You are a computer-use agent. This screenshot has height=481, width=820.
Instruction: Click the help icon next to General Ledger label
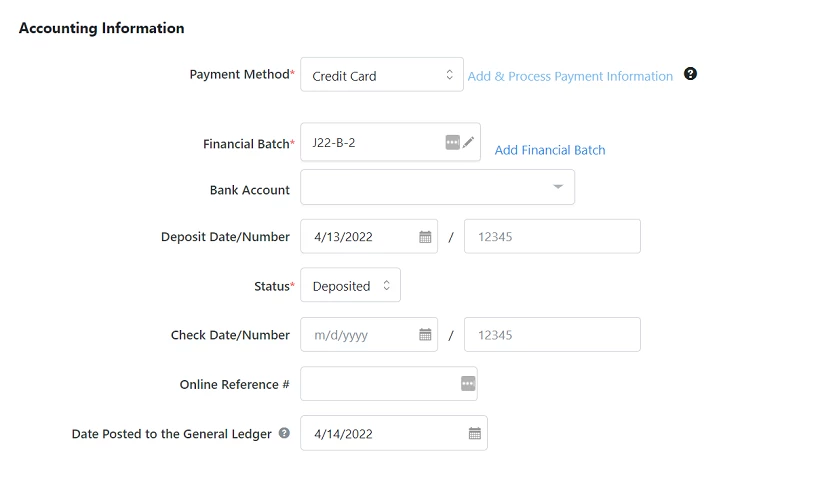[284, 433]
